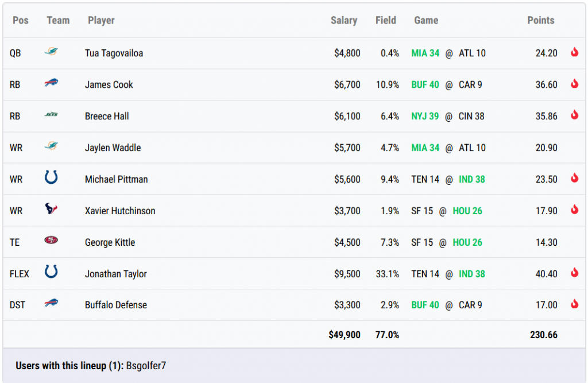Click the Colts horseshoe logo beside Michael Pittman
The height and width of the screenshot is (383, 588).
[x=51, y=178]
